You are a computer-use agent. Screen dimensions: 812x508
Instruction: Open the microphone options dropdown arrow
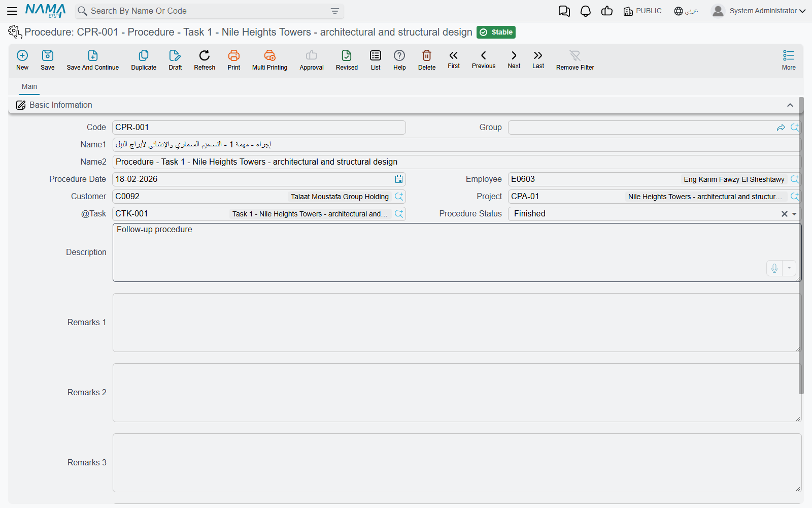coord(789,268)
